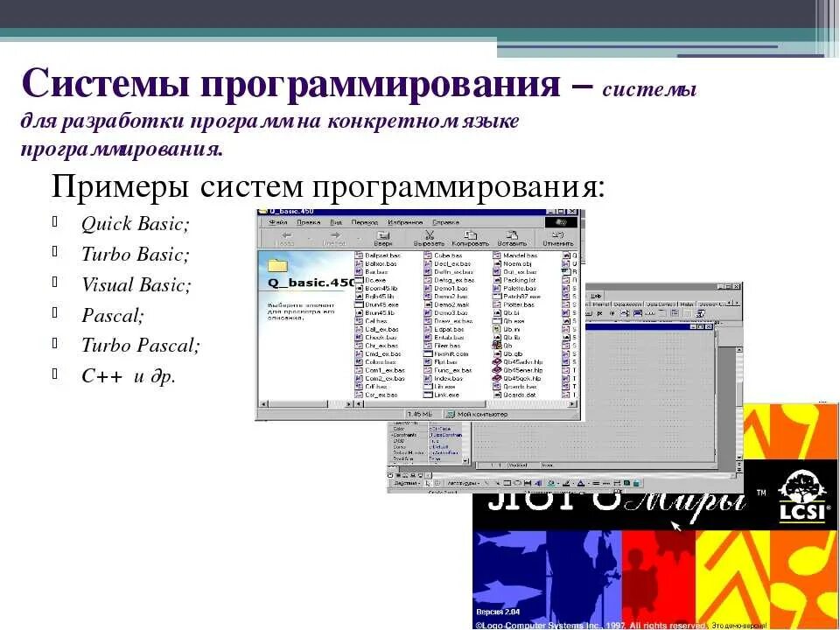Click the file list scroll-right arrow
Screen dimensions: 840x630
[x=572, y=403]
